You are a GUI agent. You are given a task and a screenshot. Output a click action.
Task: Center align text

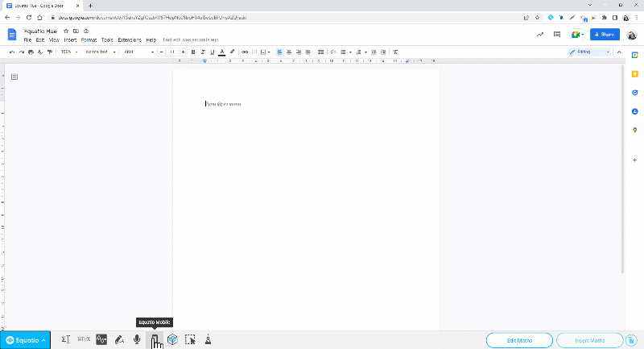(x=289, y=52)
